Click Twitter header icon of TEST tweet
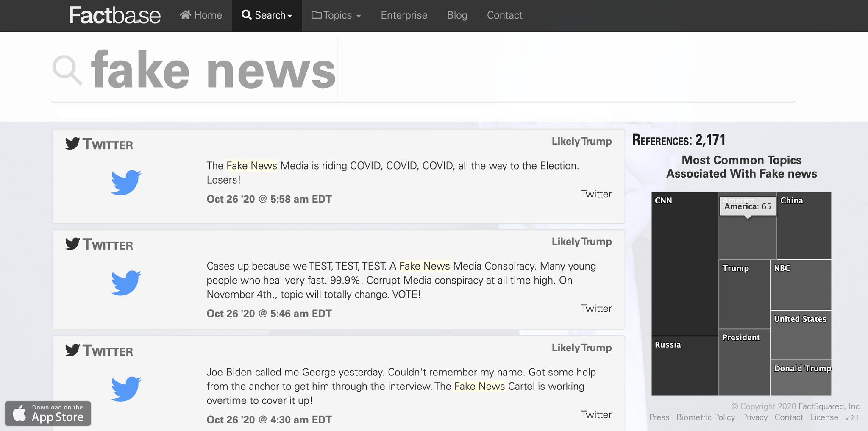Viewport: 868px width, 431px height. coord(72,244)
